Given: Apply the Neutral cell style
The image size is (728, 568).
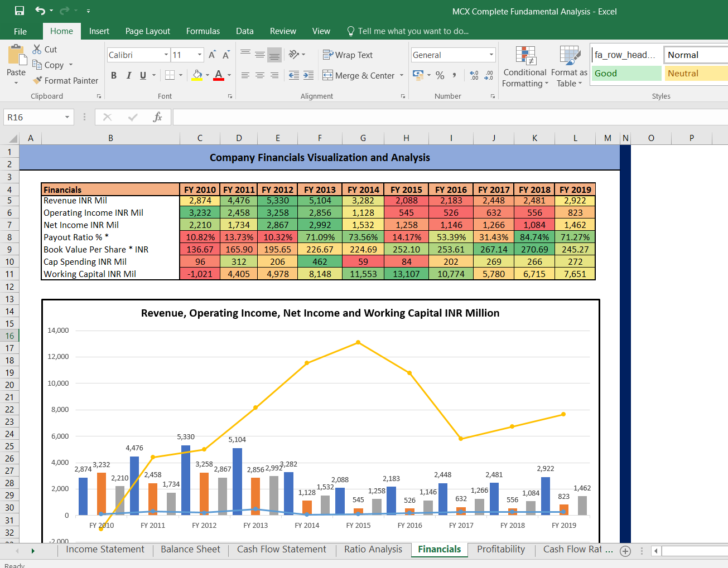Looking at the screenshot, I should tap(696, 73).
